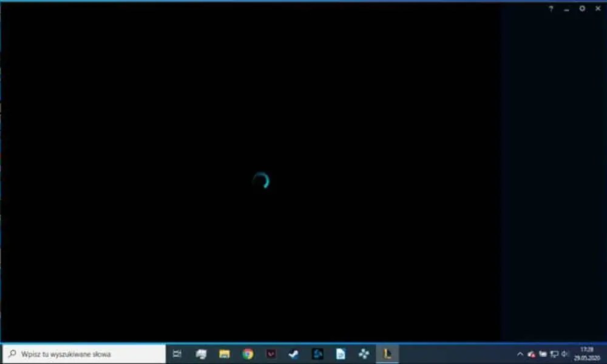Click the game controller icon on the taskbar
607x364 pixels.
[x=364, y=354]
